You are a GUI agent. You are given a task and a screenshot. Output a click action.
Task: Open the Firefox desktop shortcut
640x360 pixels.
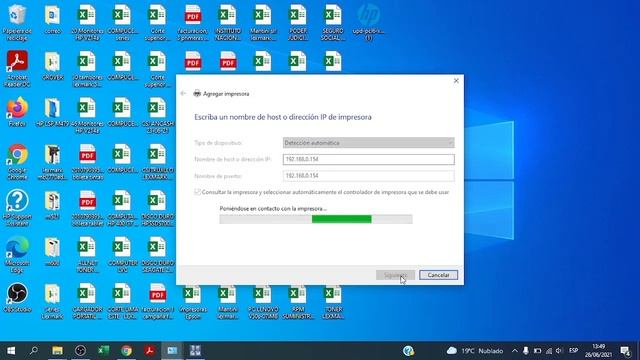17,111
